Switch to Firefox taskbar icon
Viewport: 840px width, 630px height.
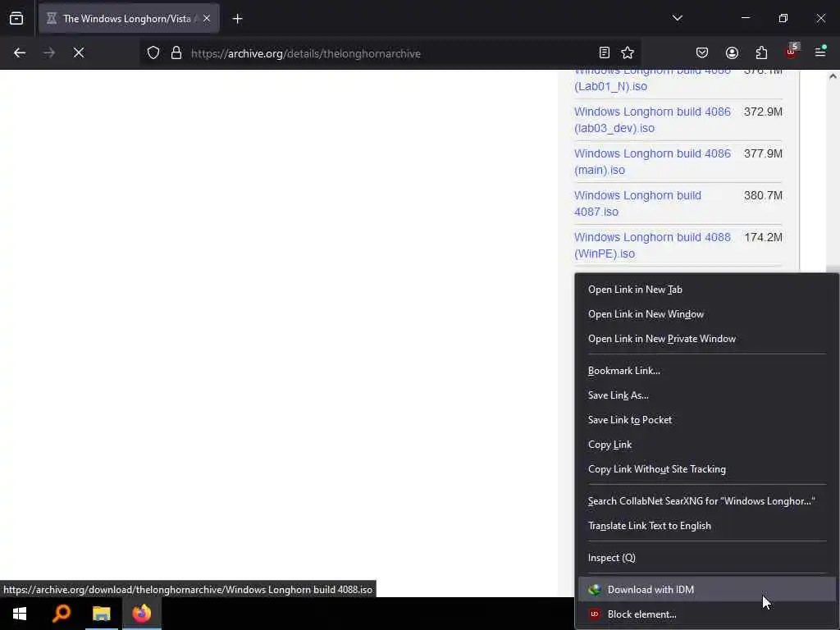coord(142,614)
